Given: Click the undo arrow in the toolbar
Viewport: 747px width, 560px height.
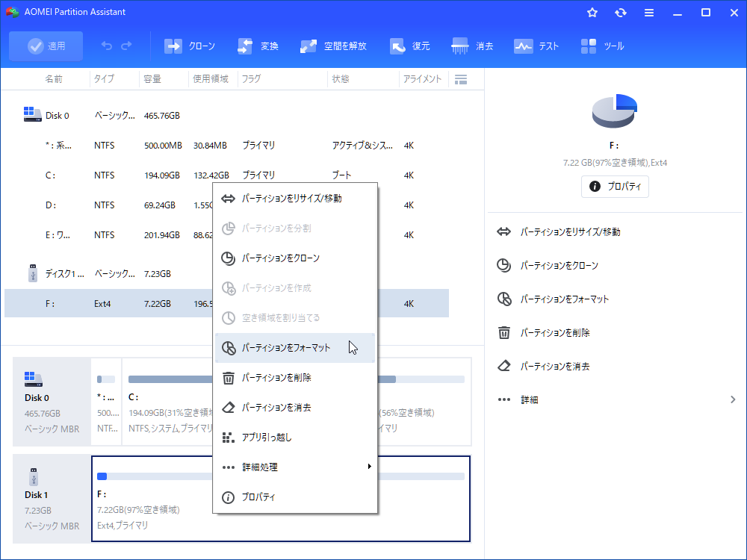Looking at the screenshot, I should point(107,46).
